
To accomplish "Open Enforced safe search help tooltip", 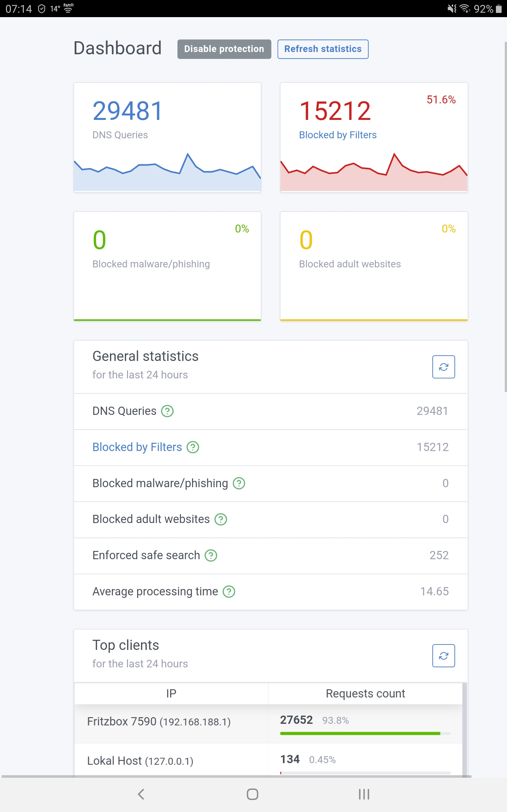I will pyautogui.click(x=211, y=556).
